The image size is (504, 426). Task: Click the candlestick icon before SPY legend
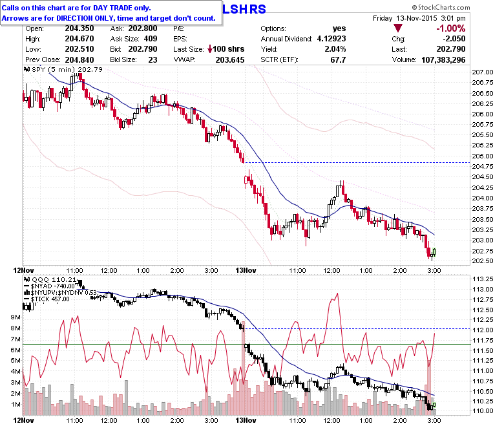(27, 69)
